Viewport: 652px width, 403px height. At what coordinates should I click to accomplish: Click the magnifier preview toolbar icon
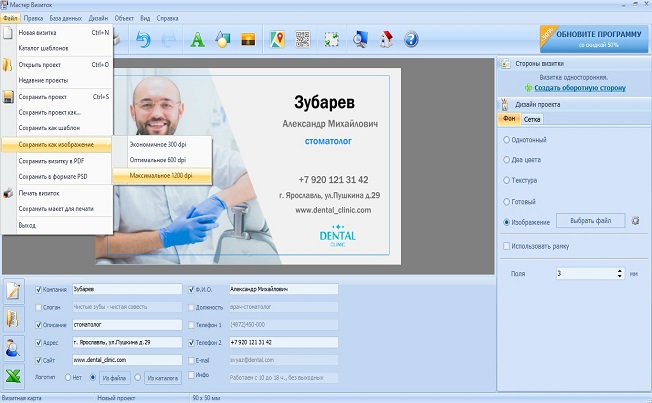(360, 40)
